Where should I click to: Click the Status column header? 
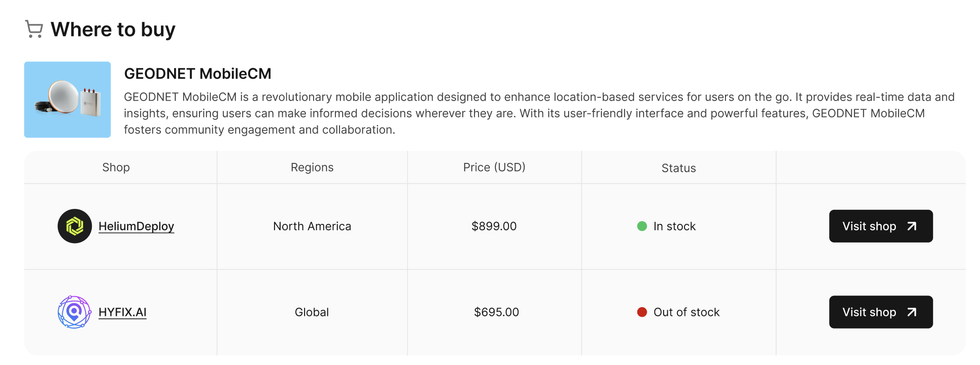point(679,168)
